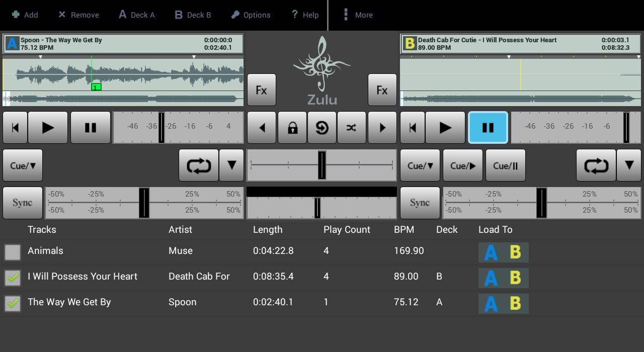Pause playback on Deck B
Image resolution: width=644 pixels, height=352 pixels.
(x=488, y=127)
